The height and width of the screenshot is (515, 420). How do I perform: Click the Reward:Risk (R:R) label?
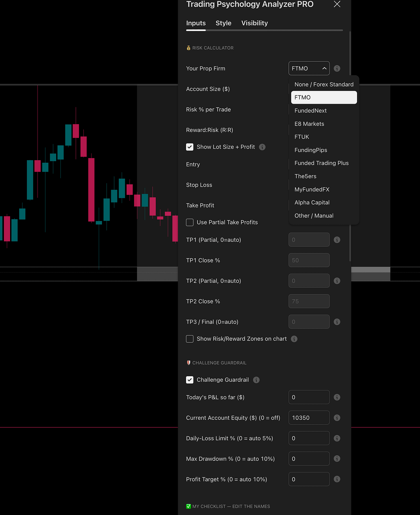(210, 130)
